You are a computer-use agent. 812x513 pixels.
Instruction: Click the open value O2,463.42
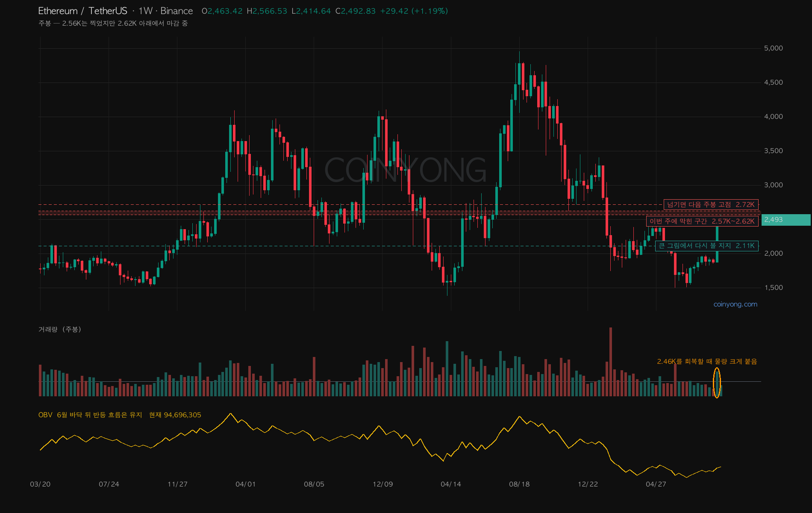click(x=222, y=11)
